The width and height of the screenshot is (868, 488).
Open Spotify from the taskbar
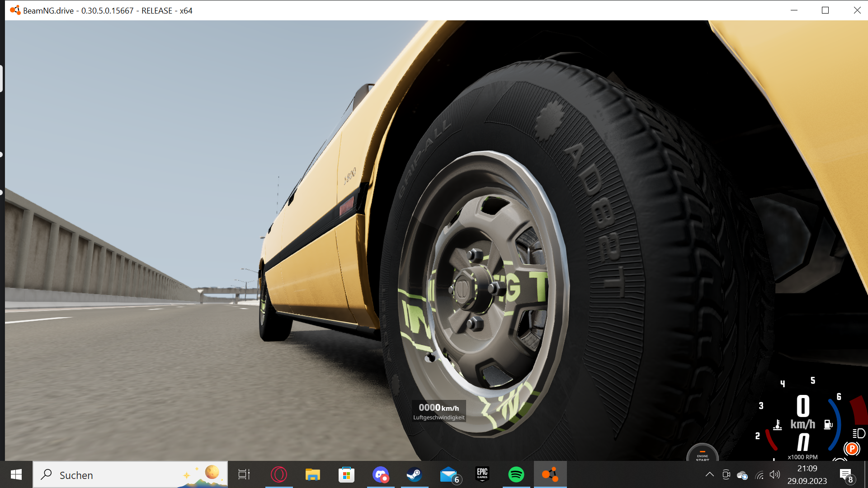point(516,474)
